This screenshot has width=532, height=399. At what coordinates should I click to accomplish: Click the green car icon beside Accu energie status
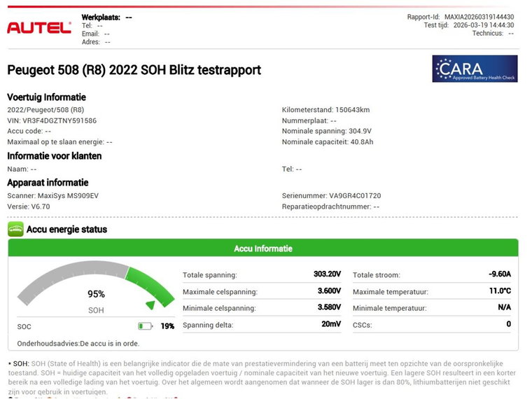15,229
